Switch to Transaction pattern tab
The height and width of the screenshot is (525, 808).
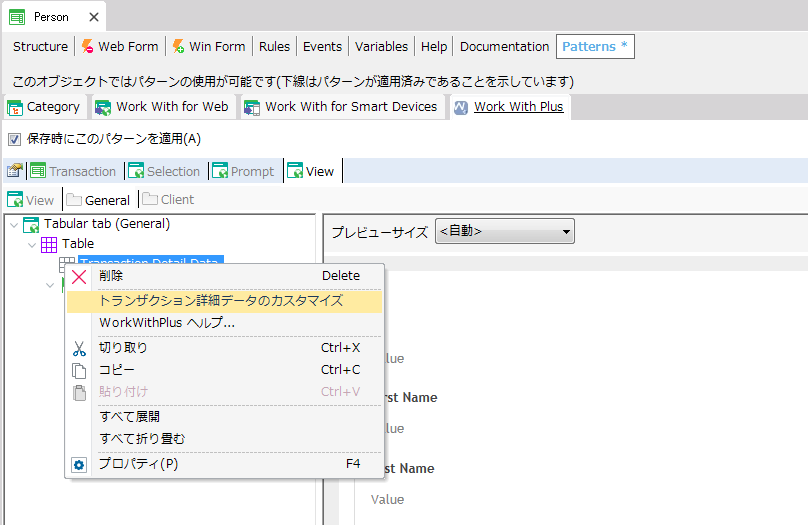(82, 172)
